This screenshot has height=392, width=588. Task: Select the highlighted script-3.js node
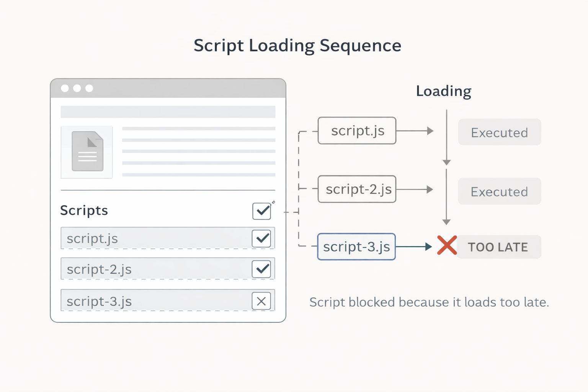(x=356, y=247)
